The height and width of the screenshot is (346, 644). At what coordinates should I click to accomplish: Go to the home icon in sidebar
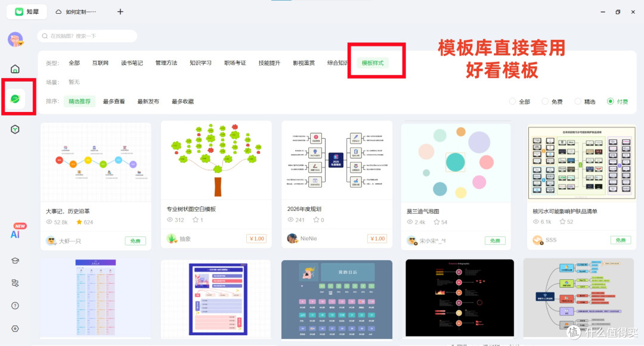click(15, 69)
